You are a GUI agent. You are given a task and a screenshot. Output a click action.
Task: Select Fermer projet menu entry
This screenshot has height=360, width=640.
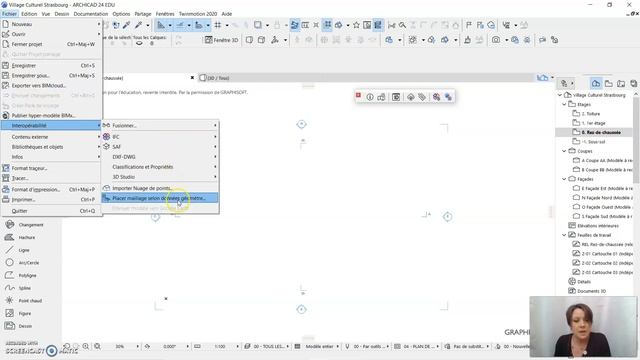51,44
